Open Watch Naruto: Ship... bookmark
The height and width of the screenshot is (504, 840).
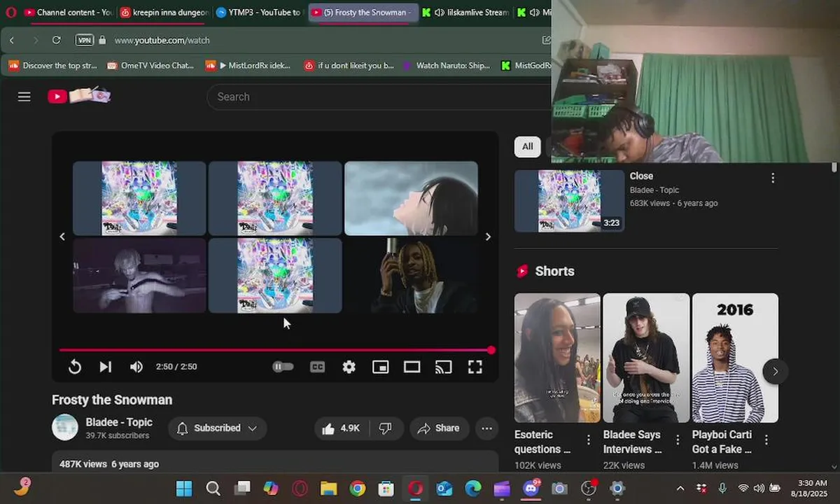pyautogui.click(x=447, y=66)
